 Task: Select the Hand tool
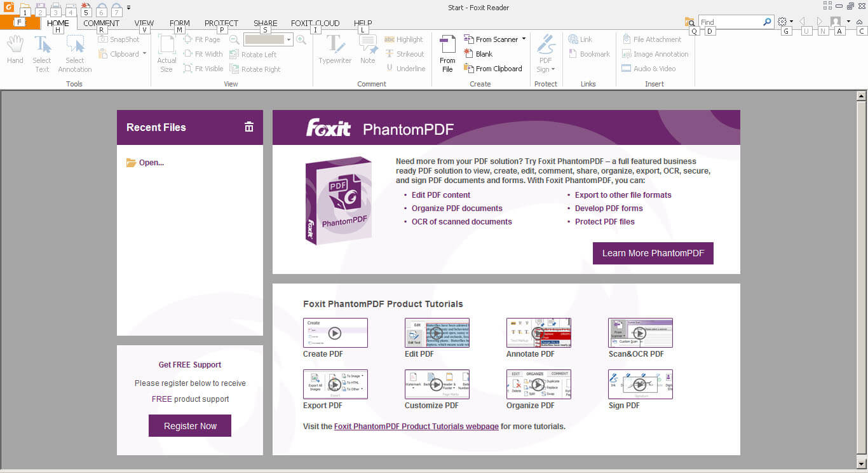tap(15, 50)
